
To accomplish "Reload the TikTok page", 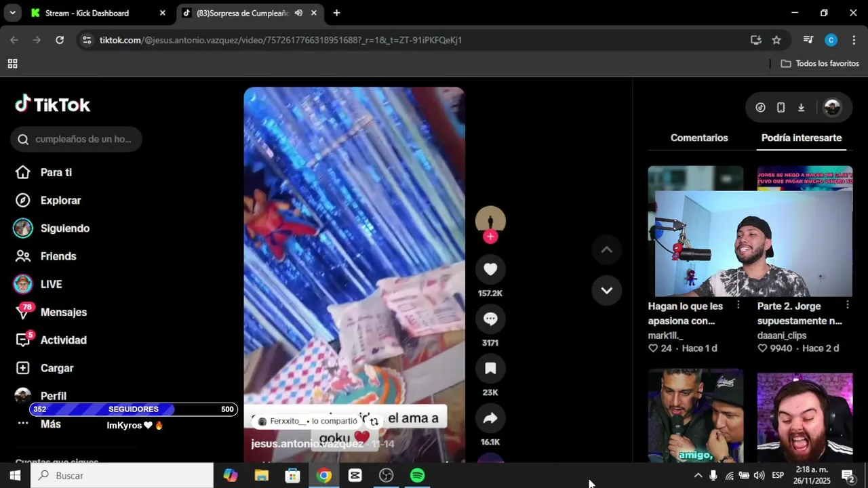I will click(x=60, y=40).
